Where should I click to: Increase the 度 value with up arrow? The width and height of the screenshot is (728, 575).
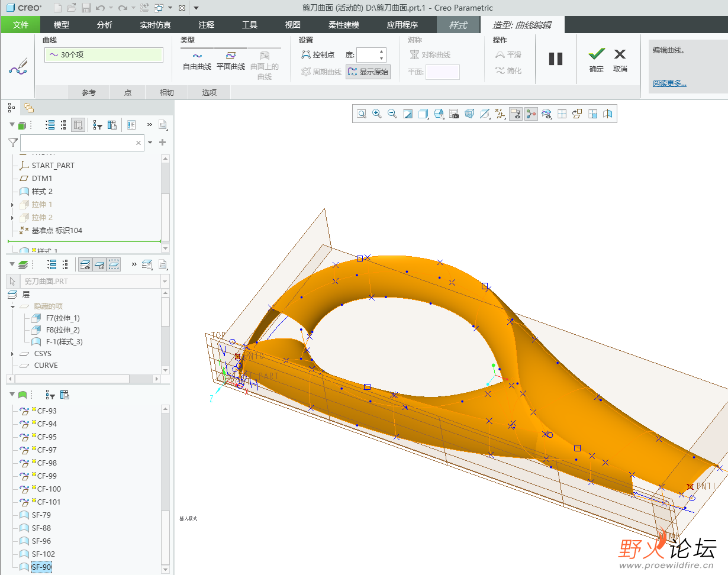click(382, 51)
